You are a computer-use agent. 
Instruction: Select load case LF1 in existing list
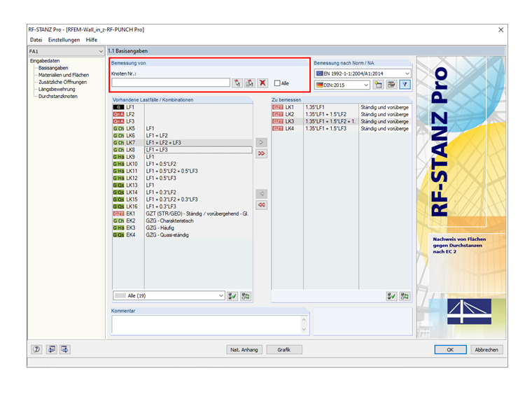pyautogui.click(x=183, y=107)
